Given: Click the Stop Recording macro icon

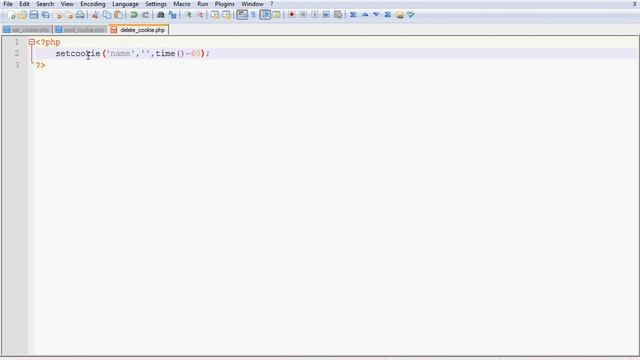Looking at the screenshot, I should point(303,15).
